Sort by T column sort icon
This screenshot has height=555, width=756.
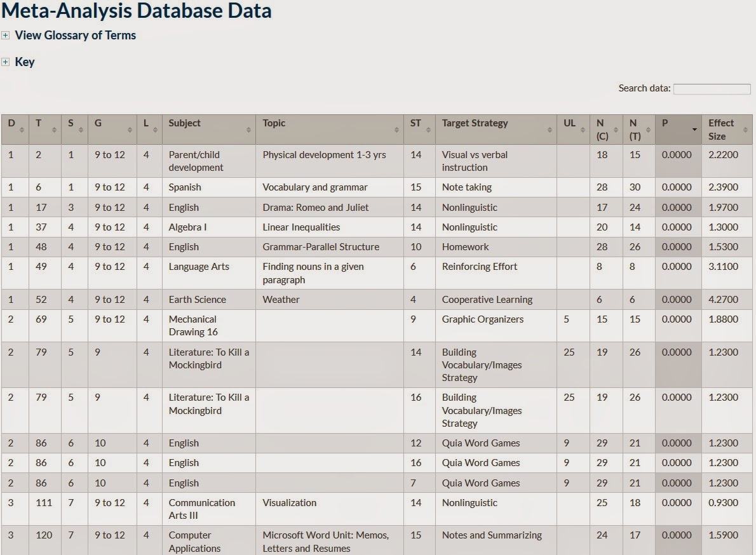(54, 130)
